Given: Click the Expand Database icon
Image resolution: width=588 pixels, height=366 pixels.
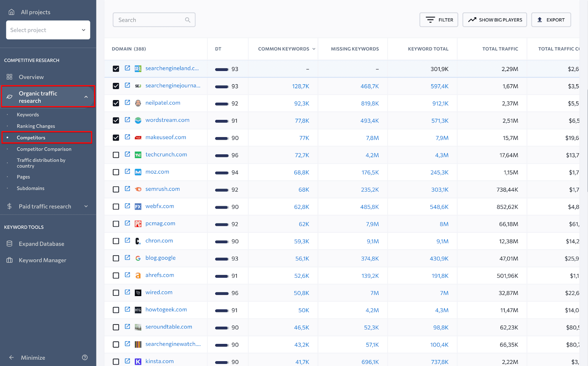Looking at the screenshot, I should [x=10, y=244].
